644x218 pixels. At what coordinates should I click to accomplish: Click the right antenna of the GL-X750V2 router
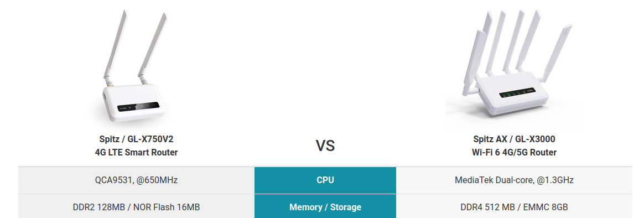(153, 47)
